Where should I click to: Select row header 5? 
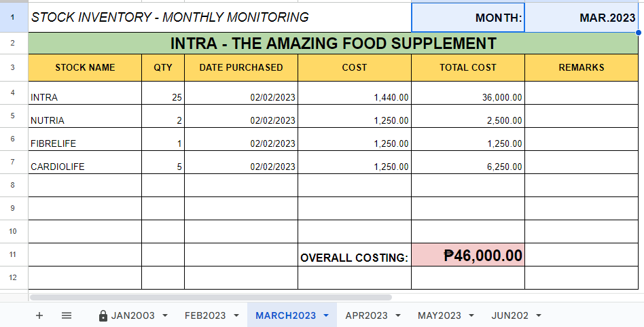pyautogui.click(x=14, y=116)
